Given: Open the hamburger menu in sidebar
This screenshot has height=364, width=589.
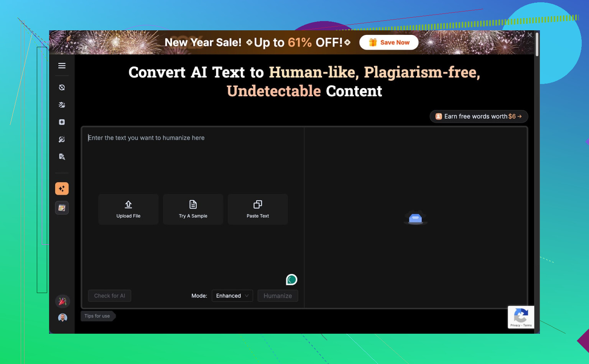Looking at the screenshot, I should point(62,66).
